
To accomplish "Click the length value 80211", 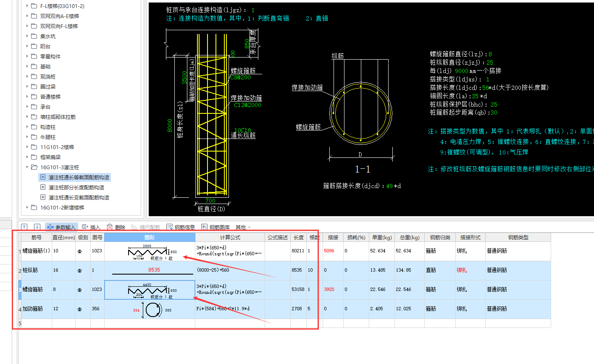I will click(298, 251).
